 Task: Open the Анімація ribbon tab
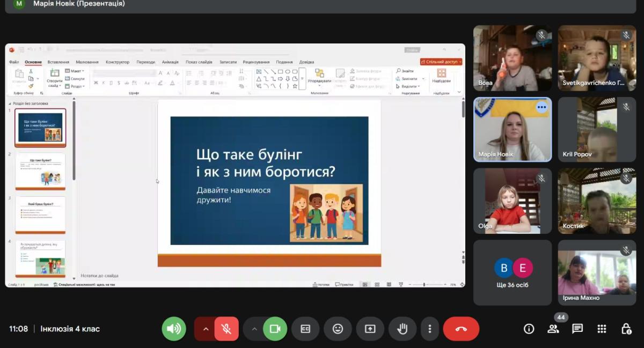coord(170,62)
